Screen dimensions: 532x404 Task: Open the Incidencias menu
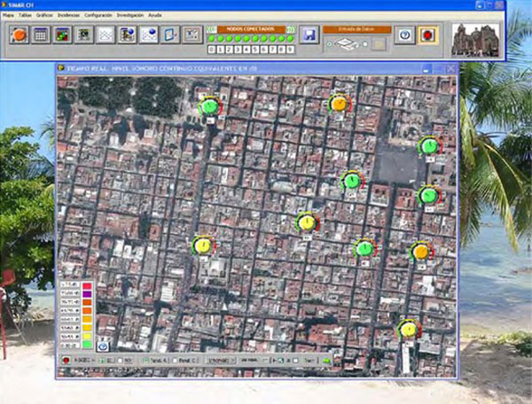(67, 16)
